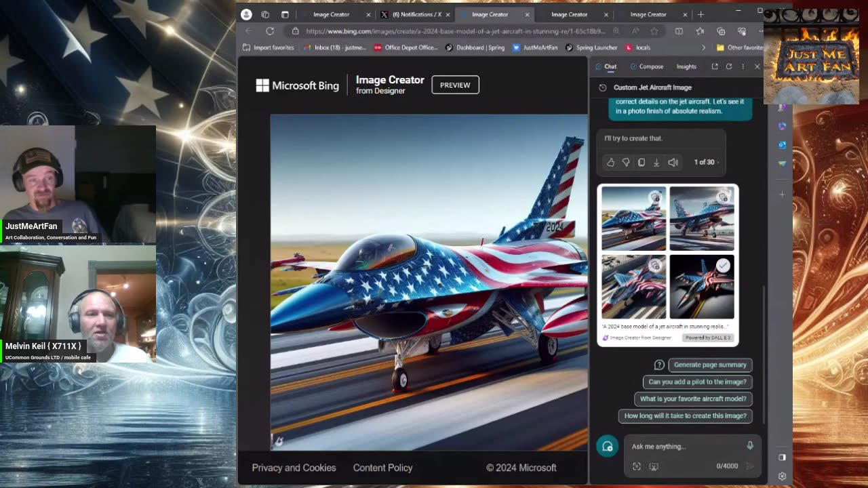Open browser split screen view

pos(679,31)
